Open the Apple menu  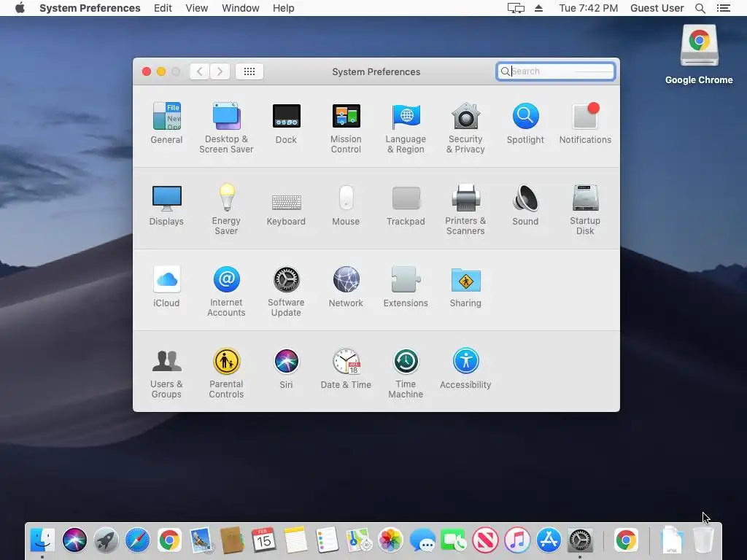coord(20,8)
